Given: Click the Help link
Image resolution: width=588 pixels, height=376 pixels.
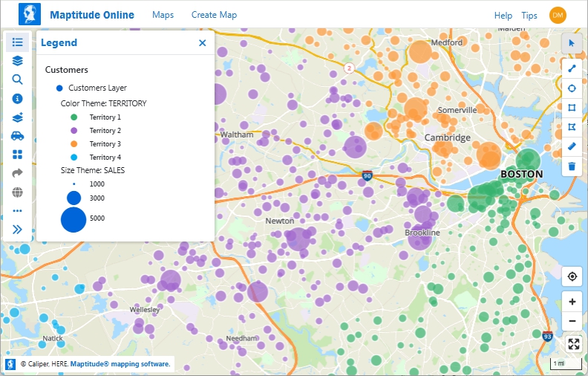Looking at the screenshot, I should click(x=503, y=16).
